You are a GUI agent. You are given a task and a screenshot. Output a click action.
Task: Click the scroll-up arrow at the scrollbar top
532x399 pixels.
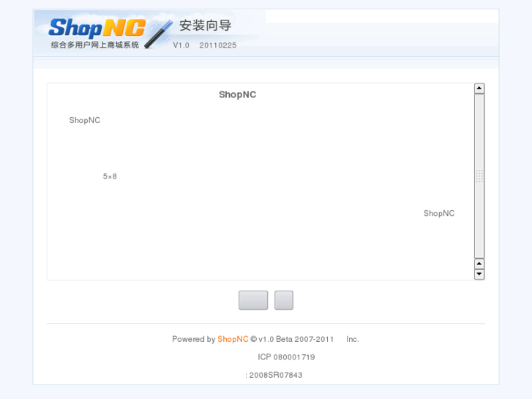click(x=479, y=89)
